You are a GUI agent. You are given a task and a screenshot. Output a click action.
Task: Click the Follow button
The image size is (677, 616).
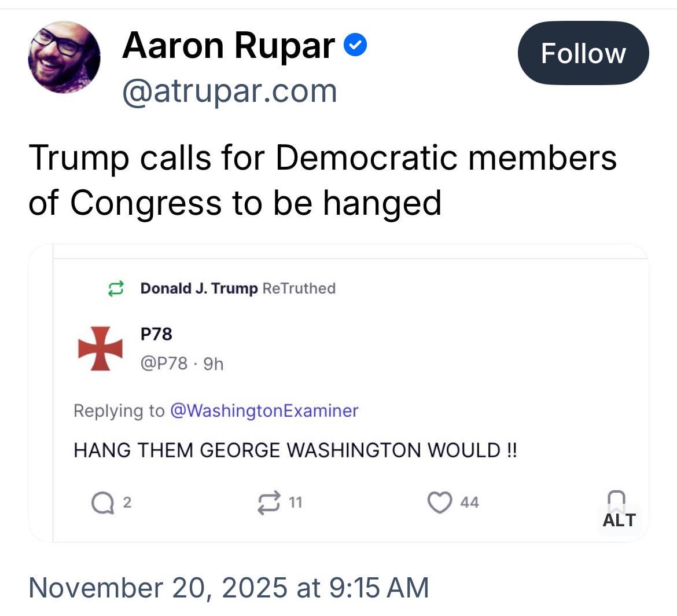pos(583,53)
